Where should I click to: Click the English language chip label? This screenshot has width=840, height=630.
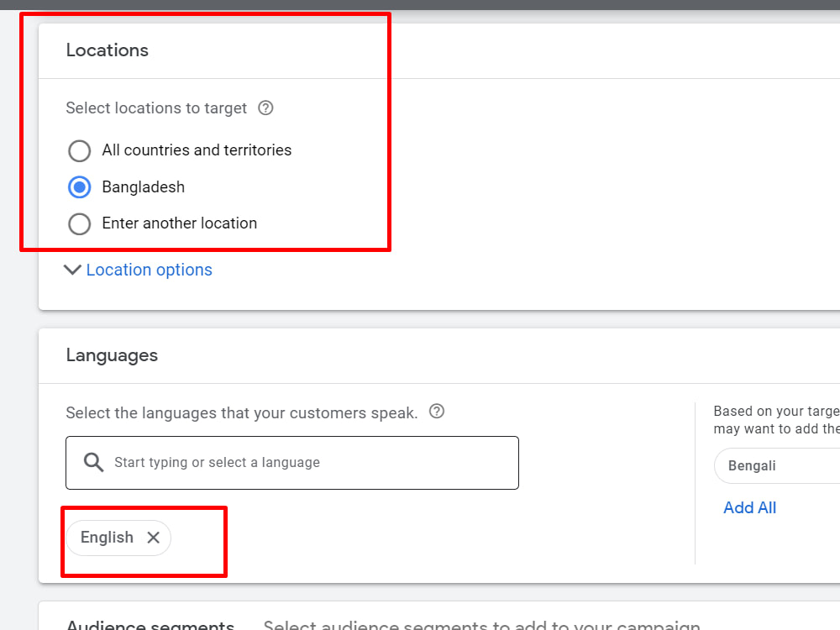pos(107,538)
